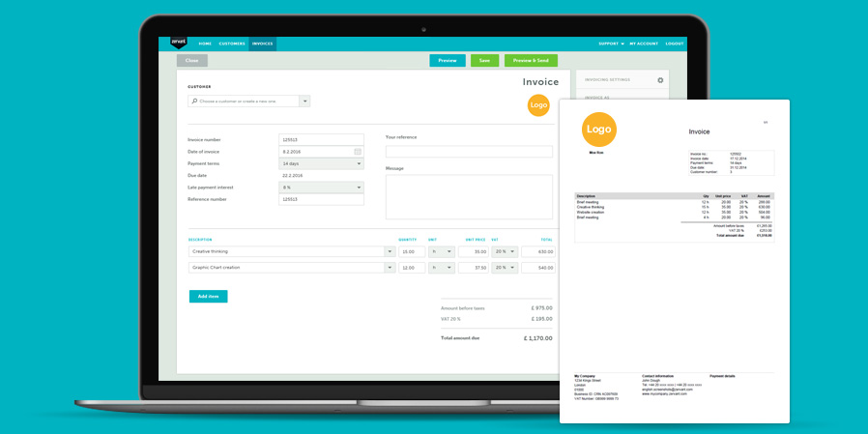Click the Invoice title on the preview sheet

coord(699,131)
